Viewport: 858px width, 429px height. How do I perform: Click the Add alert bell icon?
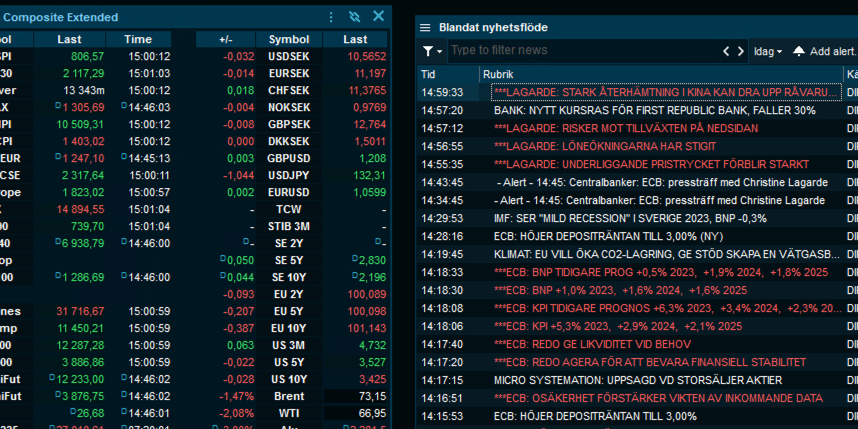[x=799, y=51]
